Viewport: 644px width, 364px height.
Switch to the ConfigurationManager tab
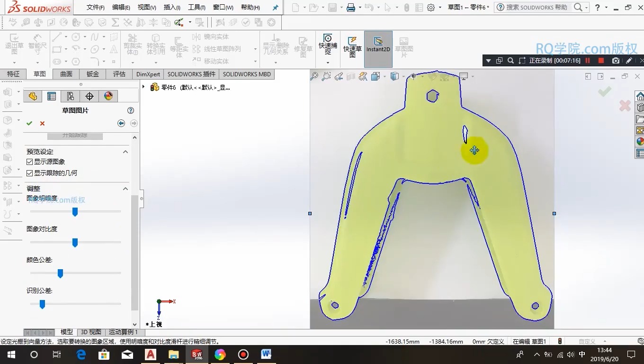point(70,96)
